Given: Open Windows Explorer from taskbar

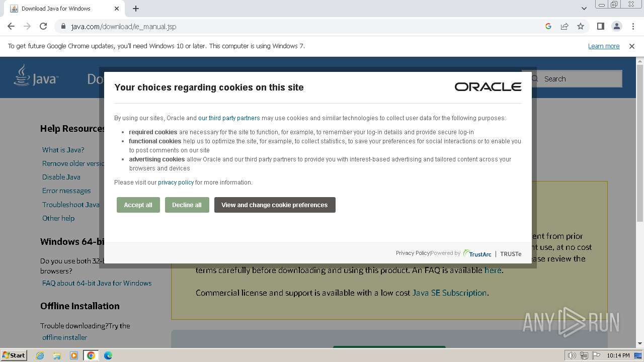Looking at the screenshot, I should [57, 355].
